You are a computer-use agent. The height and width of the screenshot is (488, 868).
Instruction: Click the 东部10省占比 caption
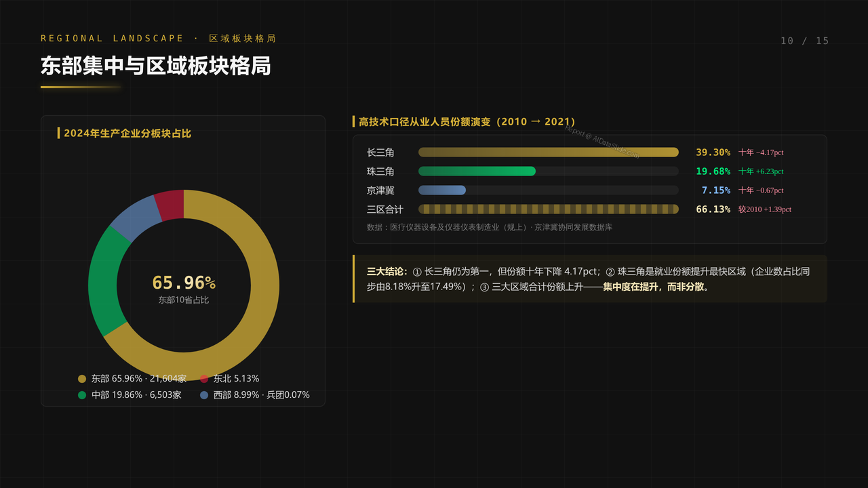pos(184,300)
